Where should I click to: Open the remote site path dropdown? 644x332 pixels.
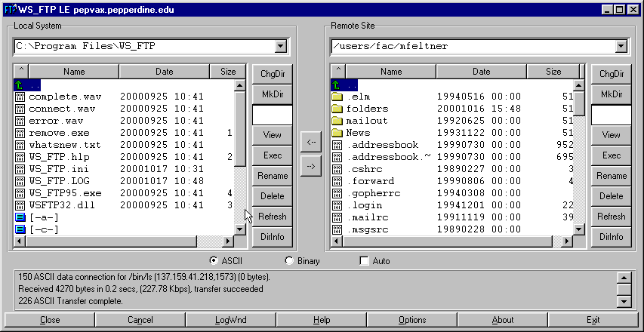(x=621, y=46)
